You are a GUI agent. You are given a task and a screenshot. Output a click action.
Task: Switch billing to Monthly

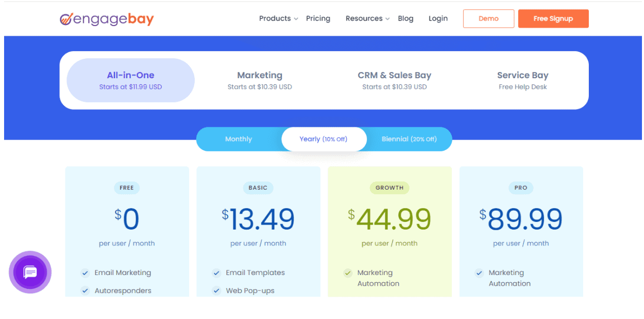tap(238, 139)
